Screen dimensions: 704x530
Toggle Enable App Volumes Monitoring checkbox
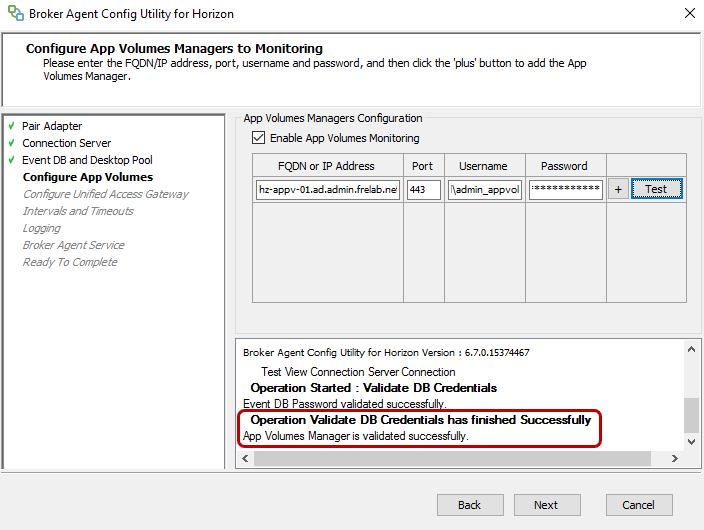pos(258,138)
